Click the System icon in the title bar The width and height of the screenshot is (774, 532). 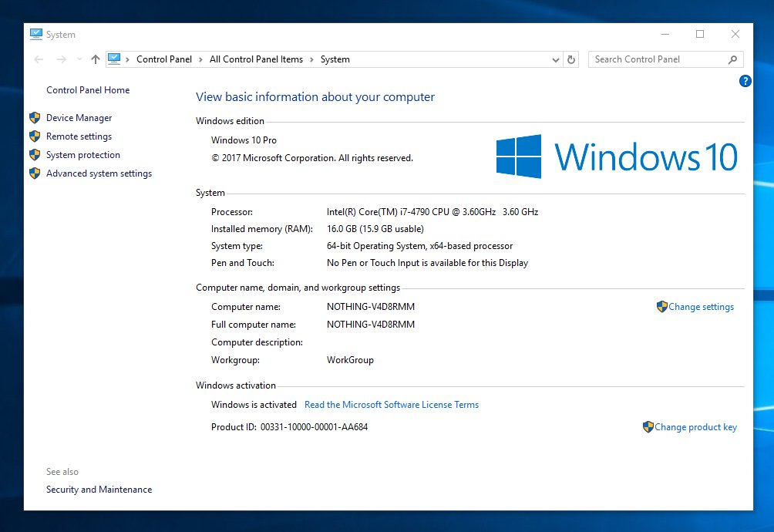click(35, 35)
